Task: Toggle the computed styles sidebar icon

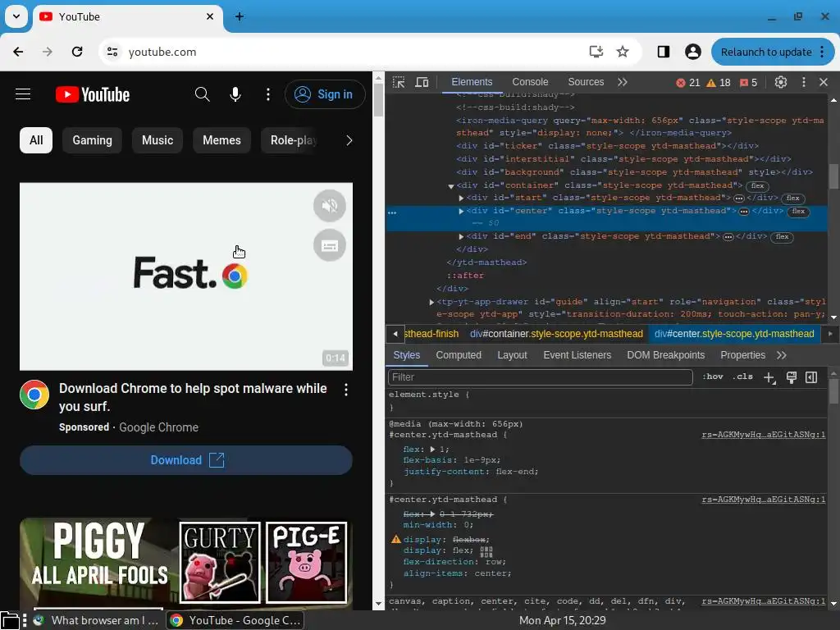Action: (x=811, y=377)
